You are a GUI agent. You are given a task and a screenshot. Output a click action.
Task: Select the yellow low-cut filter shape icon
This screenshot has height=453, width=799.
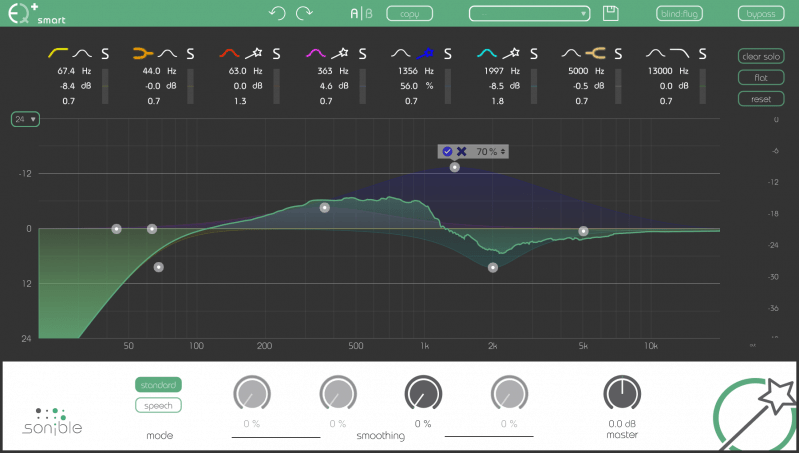[59, 53]
